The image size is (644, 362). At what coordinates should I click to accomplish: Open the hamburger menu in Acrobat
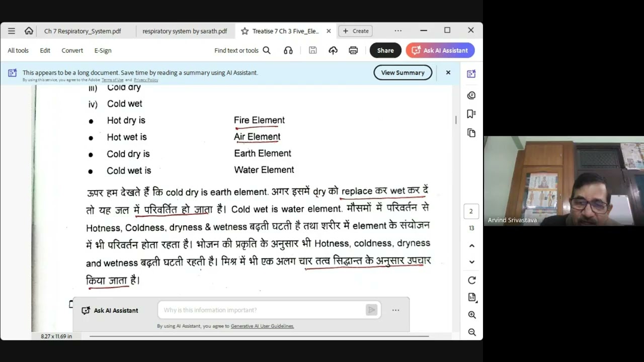tap(12, 31)
